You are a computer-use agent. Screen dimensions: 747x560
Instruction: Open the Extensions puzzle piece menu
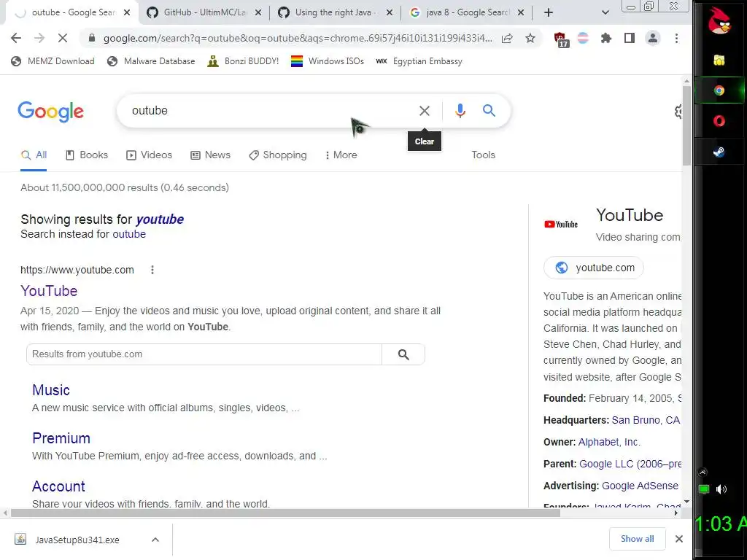[606, 38]
